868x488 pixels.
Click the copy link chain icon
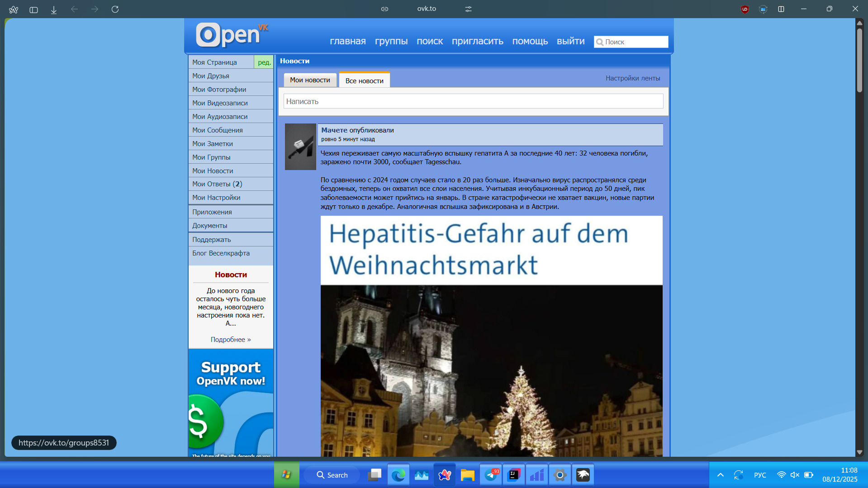tap(384, 9)
